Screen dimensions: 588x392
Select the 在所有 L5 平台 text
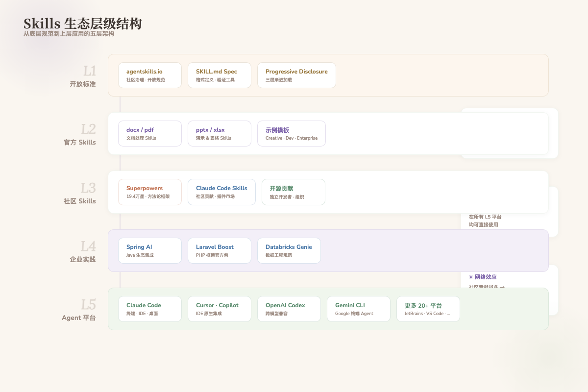[485, 217]
